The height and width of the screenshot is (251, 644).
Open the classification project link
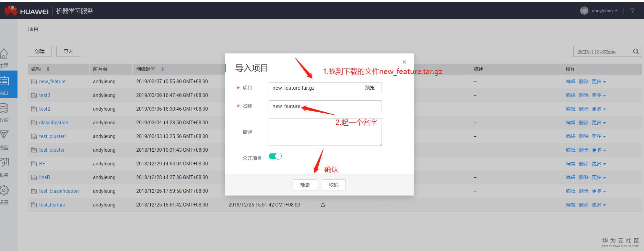[x=54, y=123]
